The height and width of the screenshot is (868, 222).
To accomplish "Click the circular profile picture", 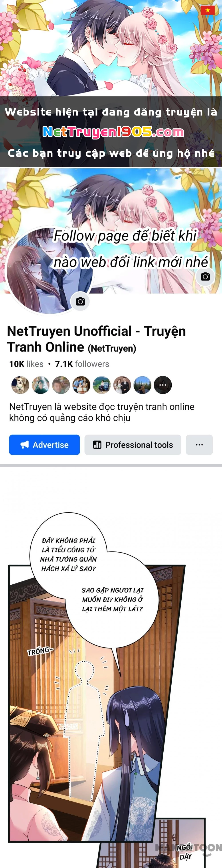I will tap(50, 270).
